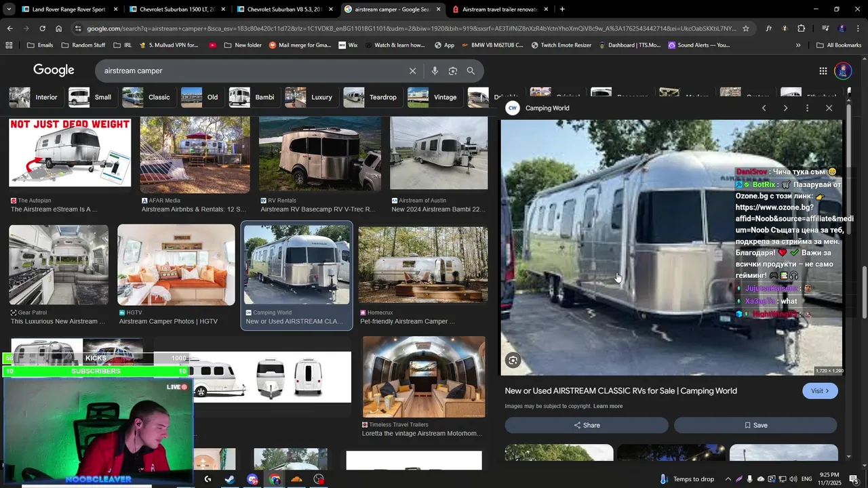Open the Learn more copyright link
Image resolution: width=868 pixels, height=488 pixels.
608,406
